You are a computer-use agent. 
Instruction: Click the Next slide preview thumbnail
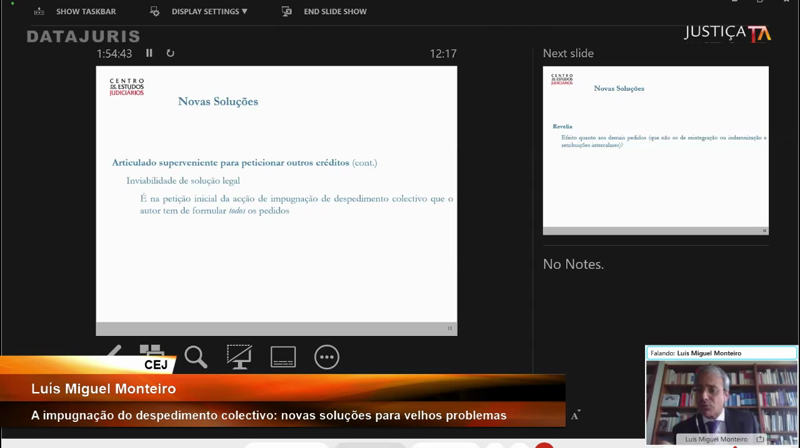tap(655, 150)
